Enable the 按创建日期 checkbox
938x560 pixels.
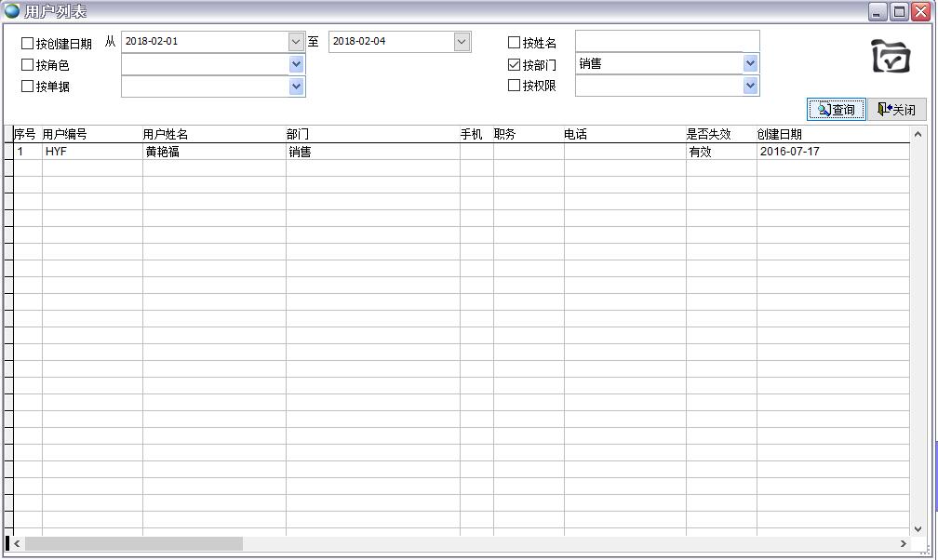pos(27,43)
